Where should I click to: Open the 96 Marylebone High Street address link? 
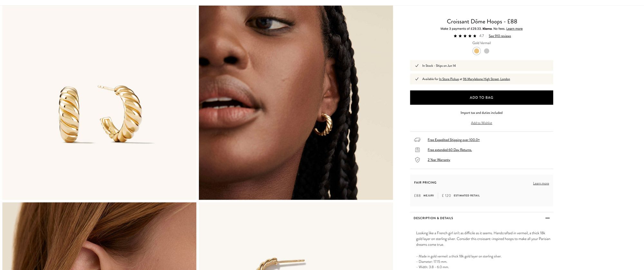tap(486, 79)
